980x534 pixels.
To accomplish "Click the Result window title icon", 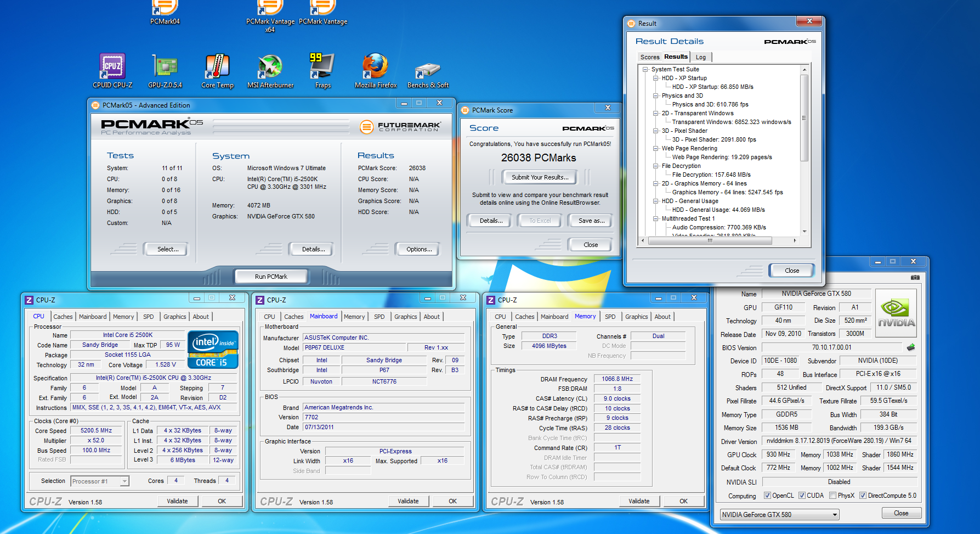I will (631, 24).
